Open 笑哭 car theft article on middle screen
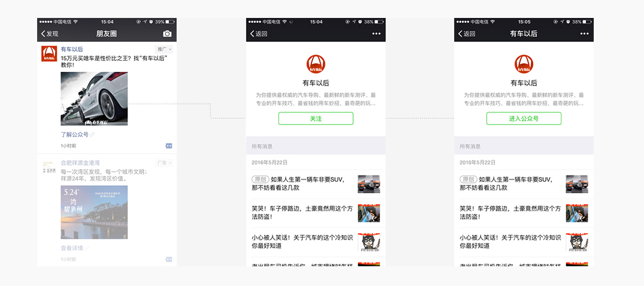This screenshot has width=644, height=286. [x=315, y=213]
